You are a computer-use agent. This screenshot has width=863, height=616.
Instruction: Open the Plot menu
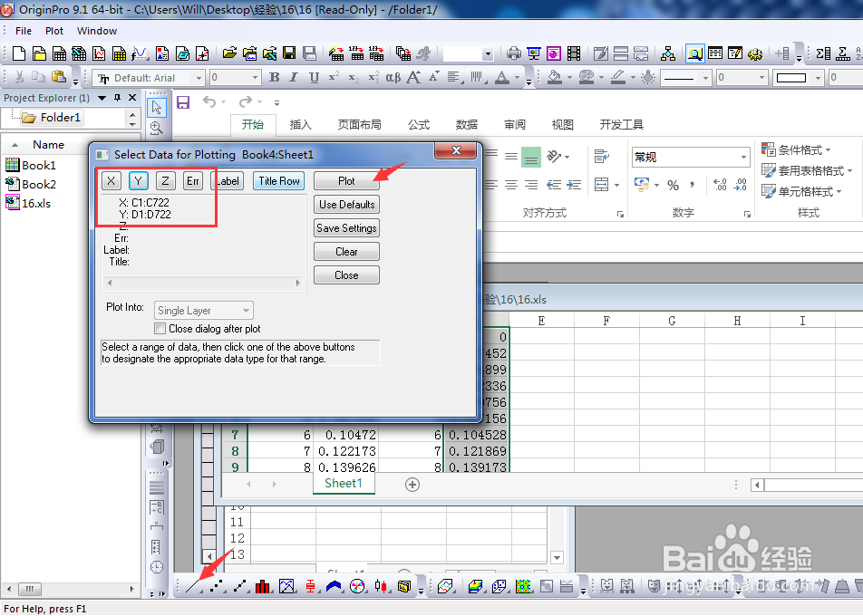(54, 31)
